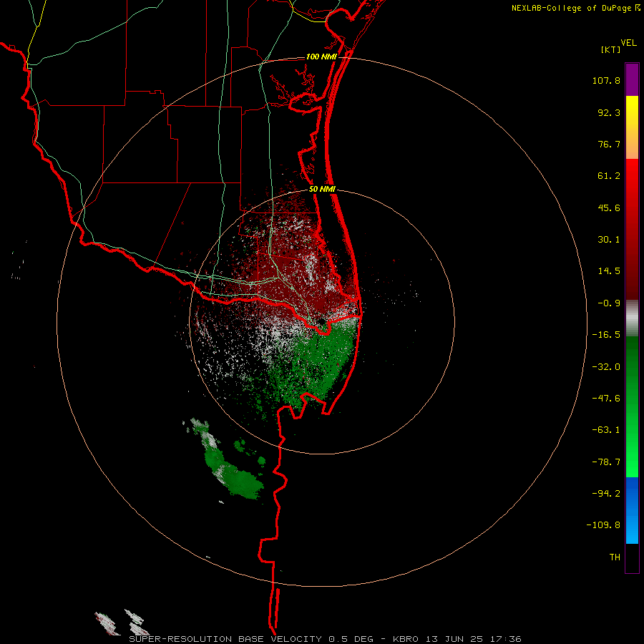Select the 61.2 legend value
Screen dimensions: 644x644
click(x=609, y=176)
